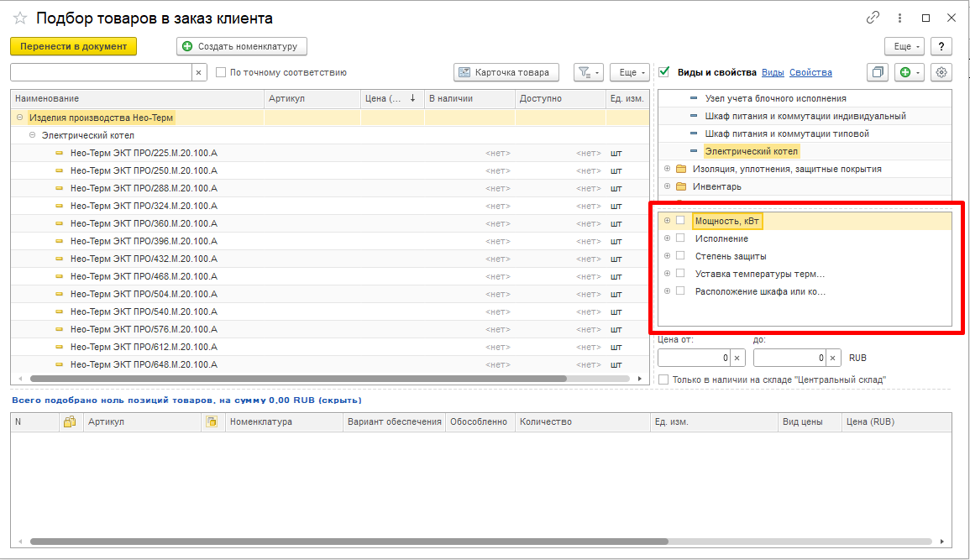Open the Виды link
This screenshot has height=560, width=970.
point(773,72)
